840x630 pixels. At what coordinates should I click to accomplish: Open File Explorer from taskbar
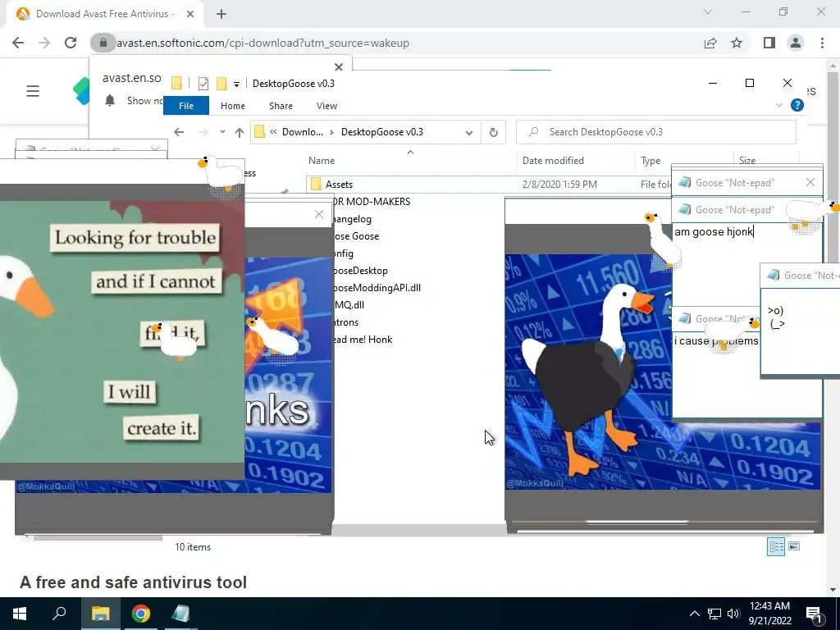100,614
